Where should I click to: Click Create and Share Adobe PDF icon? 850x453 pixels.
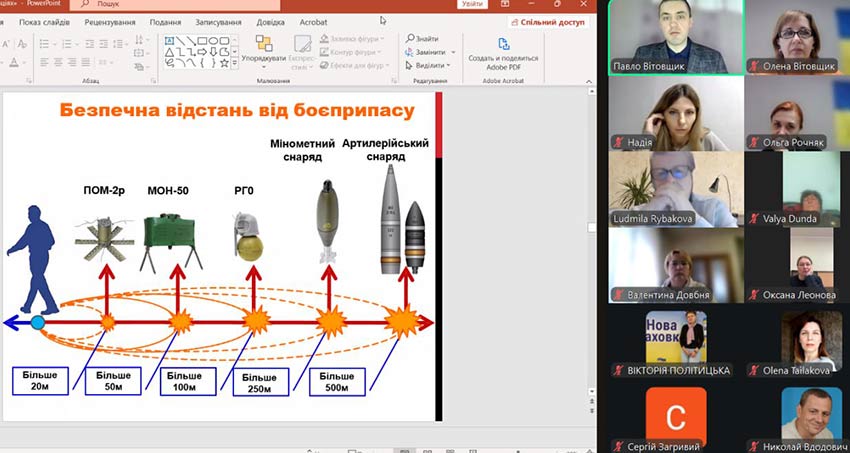click(503, 44)
